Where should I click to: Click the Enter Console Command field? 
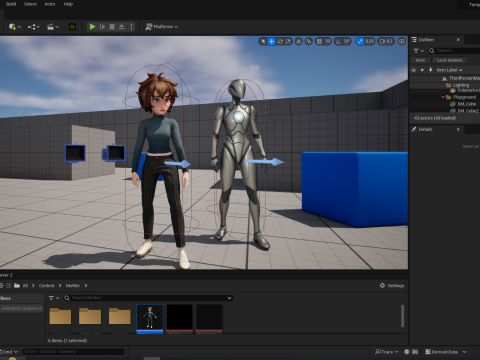coord(74,351)
